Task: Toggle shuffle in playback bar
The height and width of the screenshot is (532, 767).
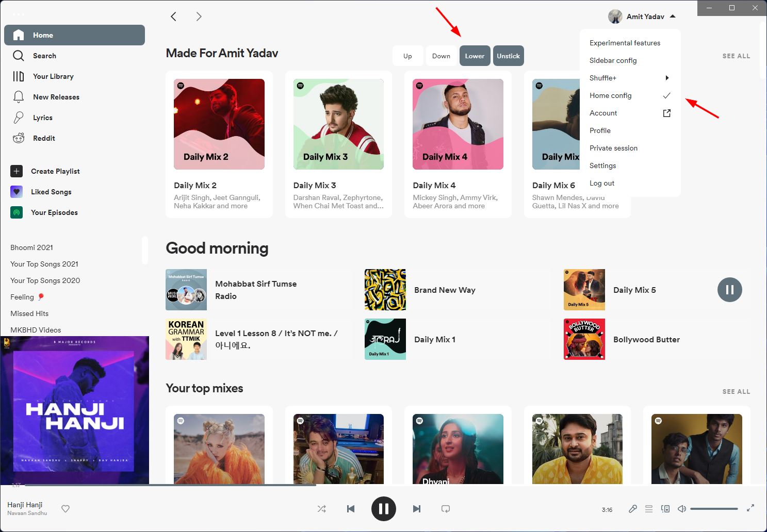Action: [322, 509]
